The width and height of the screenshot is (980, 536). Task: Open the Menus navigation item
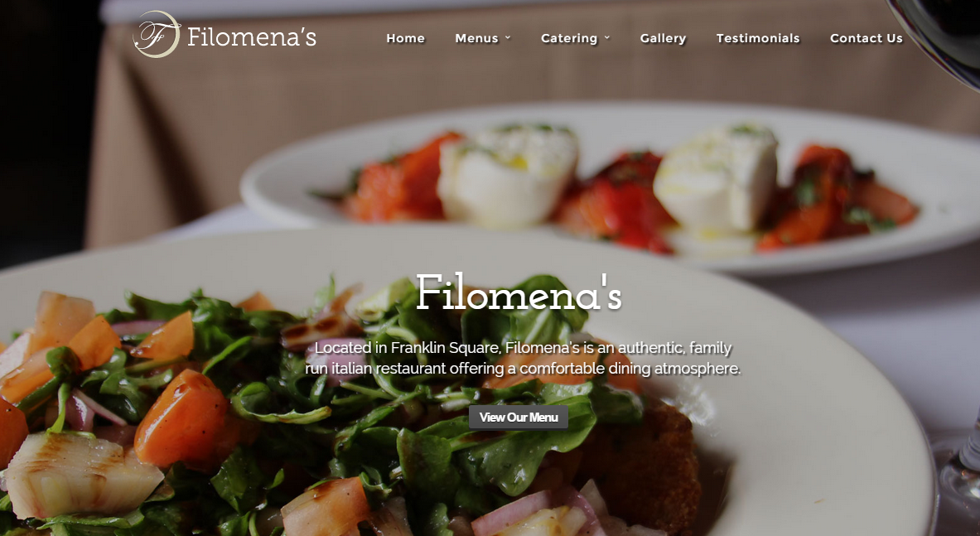point(476,38)
